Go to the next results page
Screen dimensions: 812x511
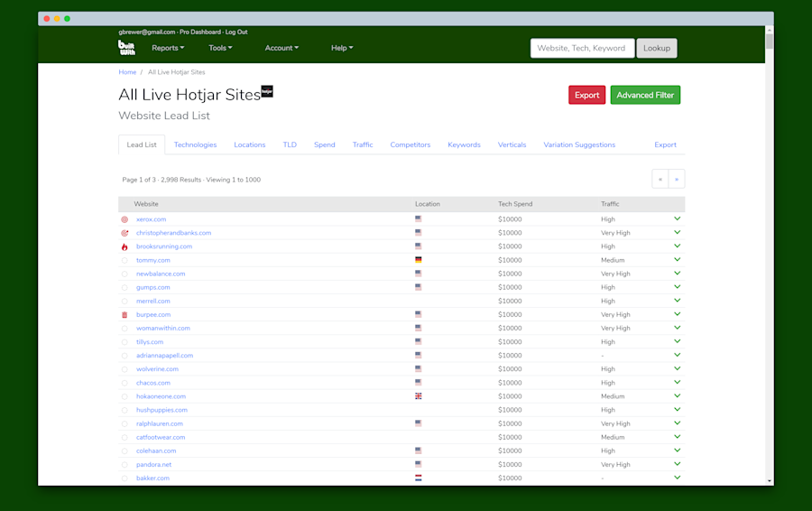[677, 180]
